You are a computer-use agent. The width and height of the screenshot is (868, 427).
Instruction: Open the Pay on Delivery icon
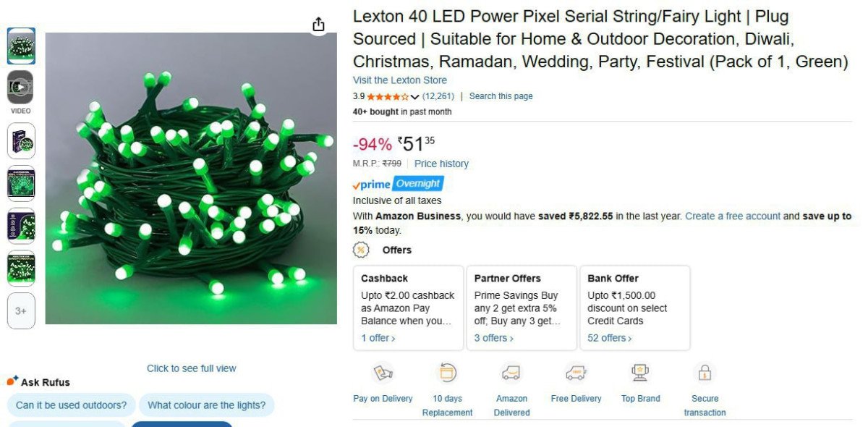pos(383,373)
